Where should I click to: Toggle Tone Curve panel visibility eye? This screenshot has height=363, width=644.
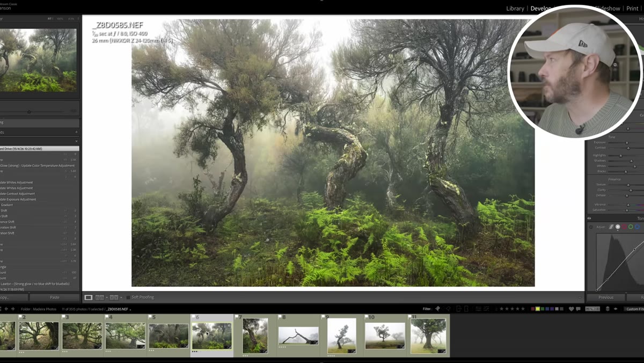pyautogui.click(x=589, y=219)
